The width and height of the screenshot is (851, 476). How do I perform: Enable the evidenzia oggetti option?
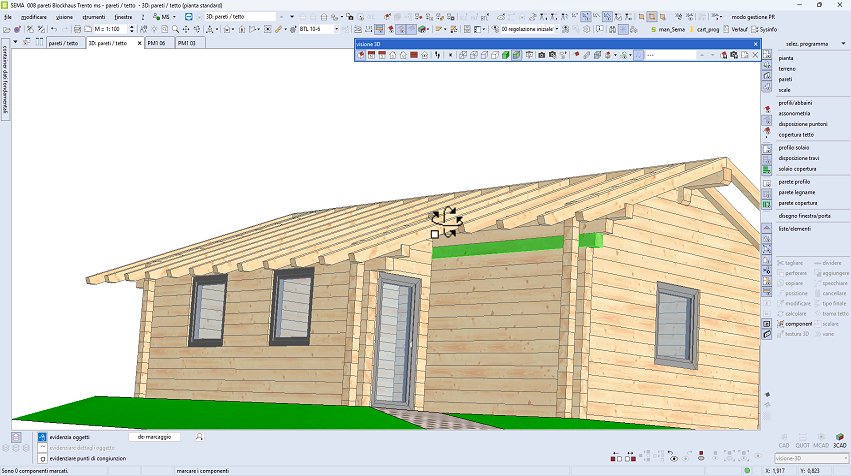[43, 437]
